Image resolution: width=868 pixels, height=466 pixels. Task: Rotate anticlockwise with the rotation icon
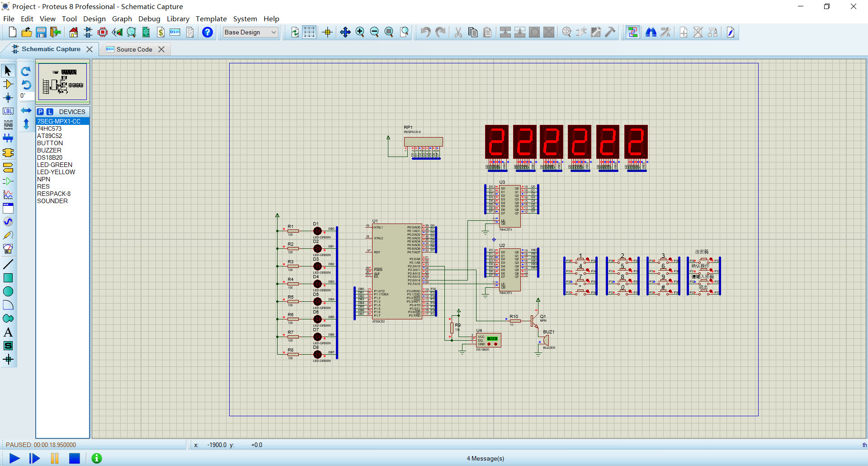click(x=26, y=85)
